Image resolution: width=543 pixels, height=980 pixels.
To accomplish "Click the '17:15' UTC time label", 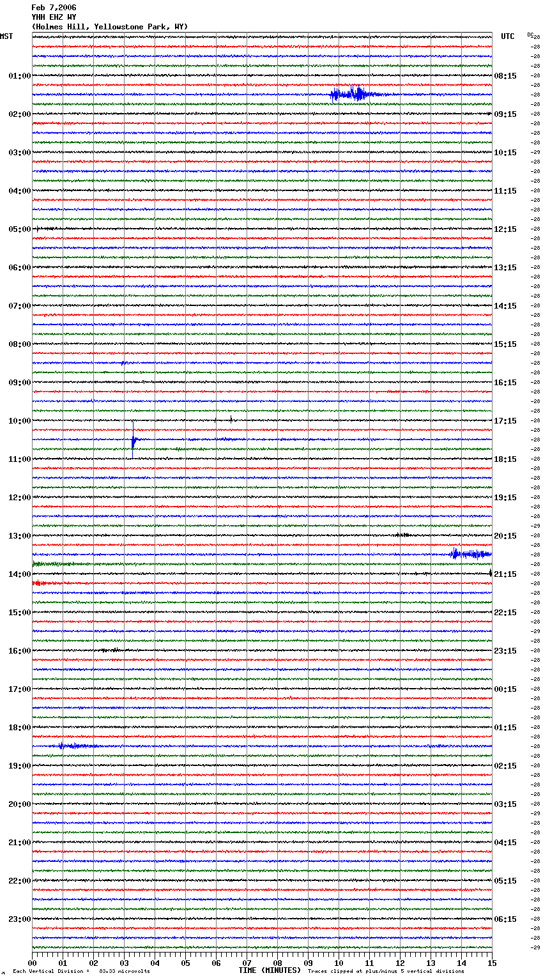I will coord(505,421).
